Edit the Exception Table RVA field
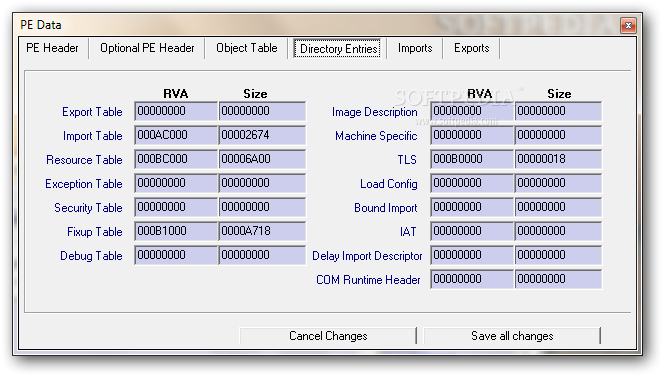This screenshot has height=376, width=663. (x=176, y=184)
